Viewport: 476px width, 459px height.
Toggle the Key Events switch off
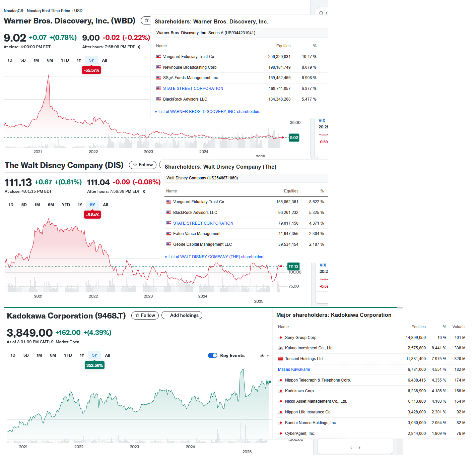(x=213, y=355)
